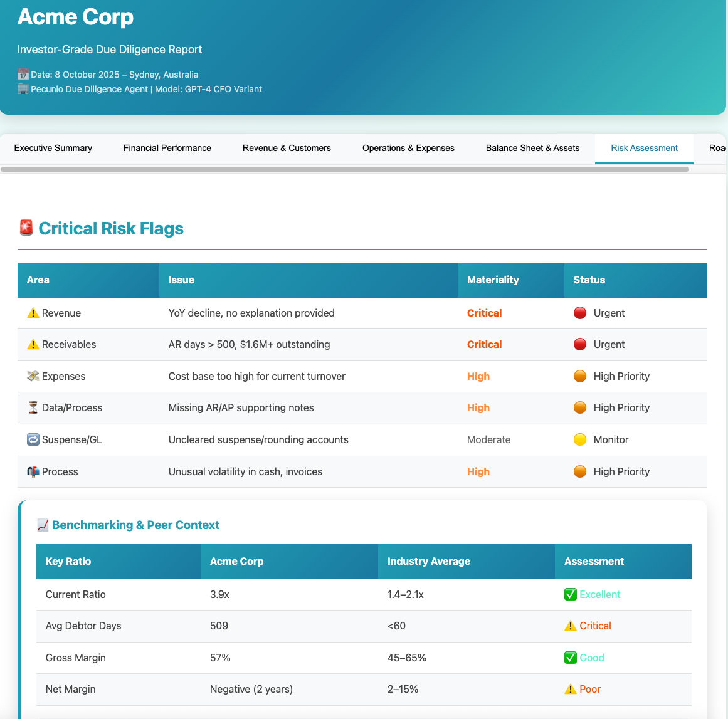
Task: Click the chart icon beside Benchmarking heading
Action: pyautogui.click(x=43, y=525)
